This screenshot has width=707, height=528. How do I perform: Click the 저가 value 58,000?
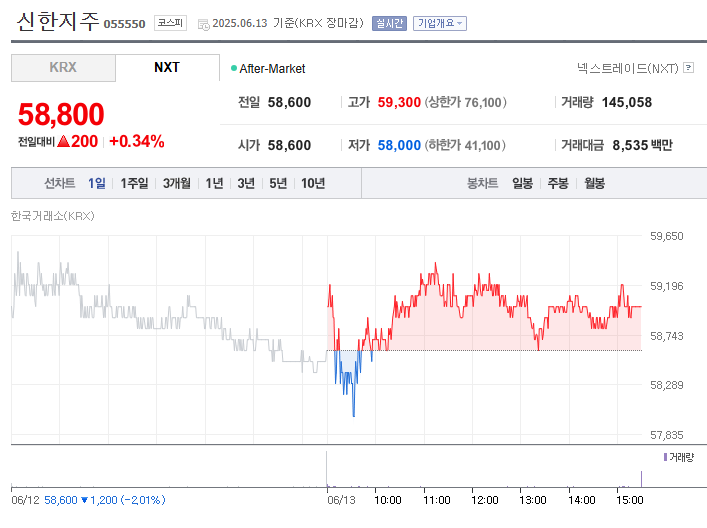coord(399,145)
